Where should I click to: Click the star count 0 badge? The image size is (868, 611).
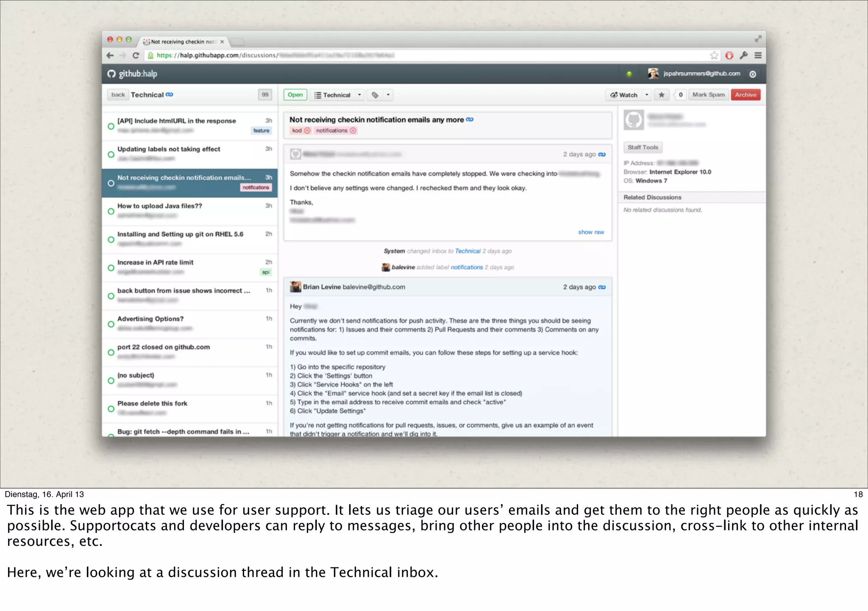tap(680, 95)
